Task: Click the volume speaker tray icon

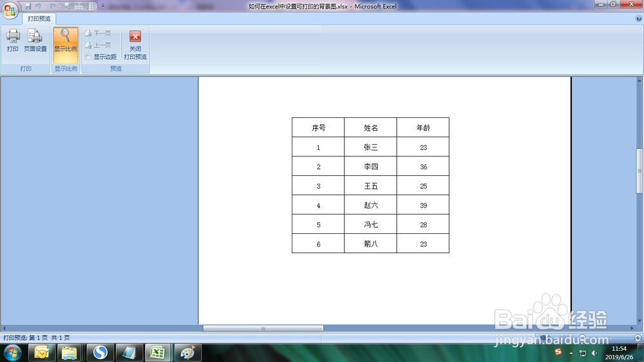Action: tap(594, 353)
